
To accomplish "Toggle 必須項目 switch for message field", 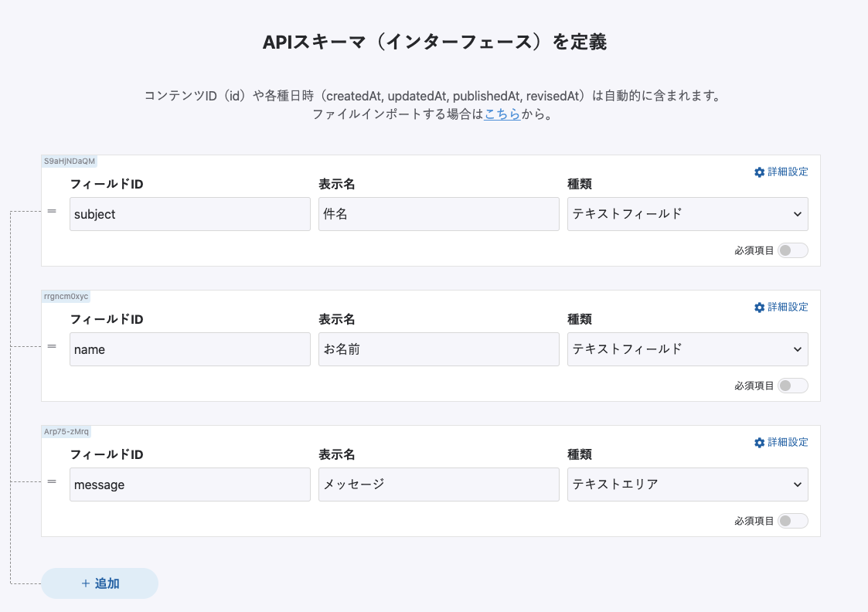I will click(792, 521).
